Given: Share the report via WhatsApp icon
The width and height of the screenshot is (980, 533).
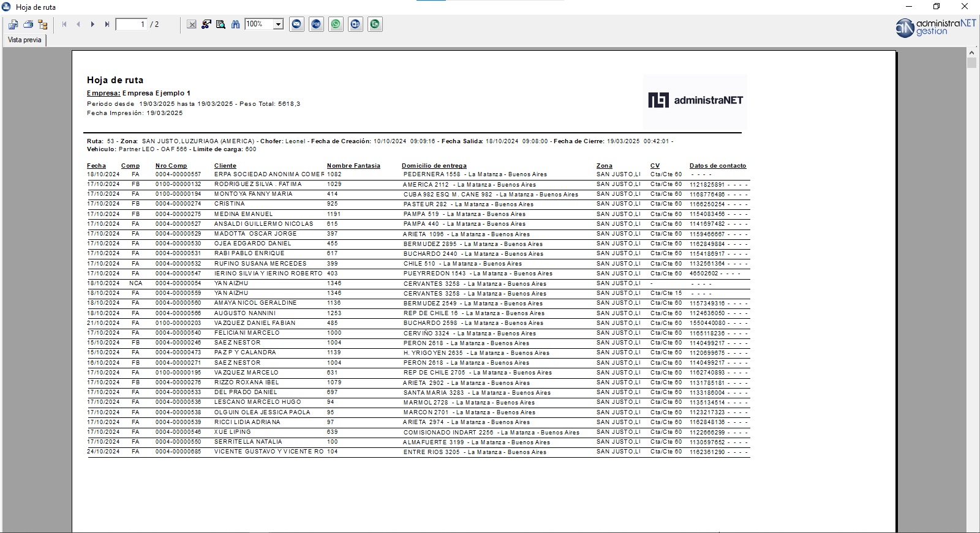Looking at the screenshot, I should (336, 24).
